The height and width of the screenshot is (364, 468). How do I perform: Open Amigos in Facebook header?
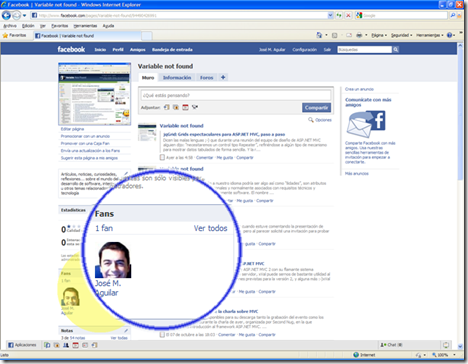pyautogui.click(x=137, y=49)
